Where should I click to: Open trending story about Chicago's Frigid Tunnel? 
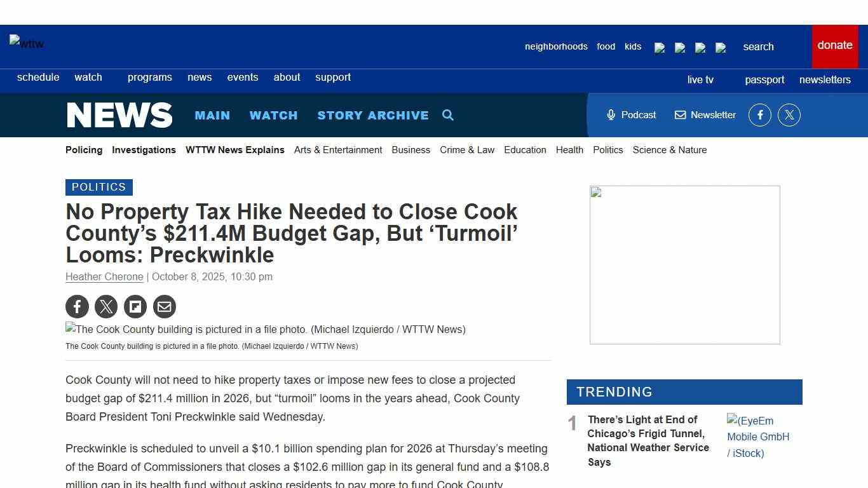click(648, 440)
